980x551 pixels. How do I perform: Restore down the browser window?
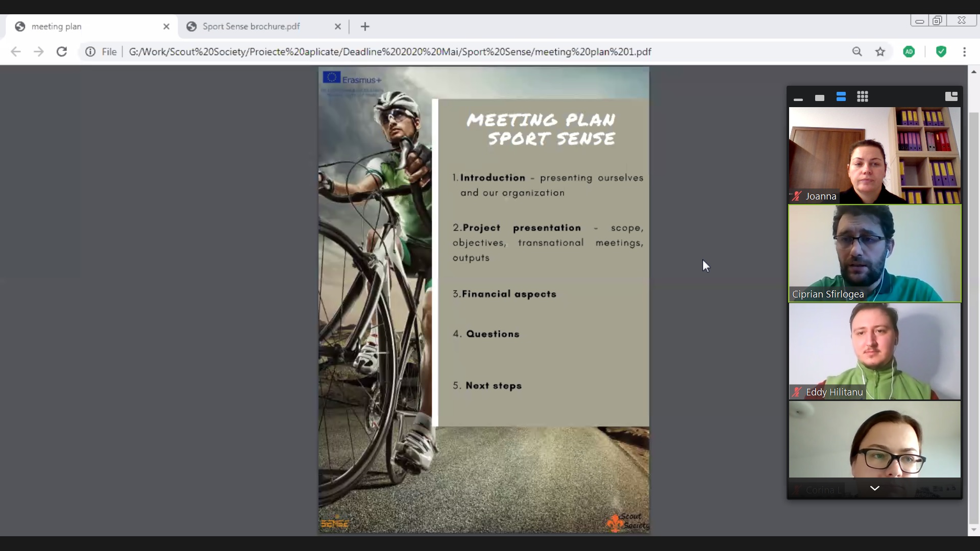(x=938, y=20)
